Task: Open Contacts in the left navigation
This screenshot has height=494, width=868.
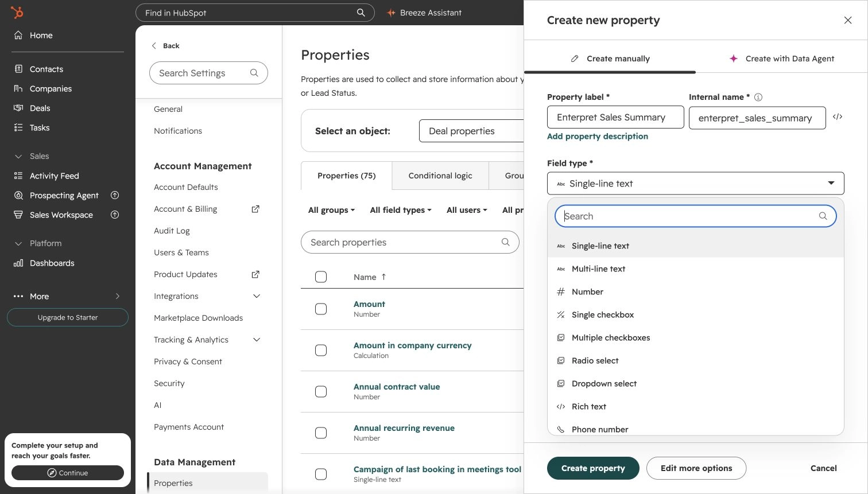Action: pyautogui.click(x=38, y=69)
